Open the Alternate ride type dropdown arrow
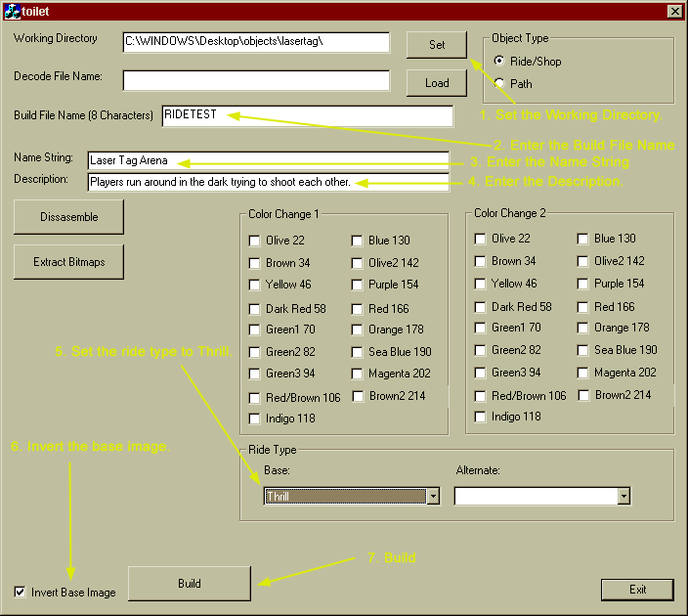 623,496
